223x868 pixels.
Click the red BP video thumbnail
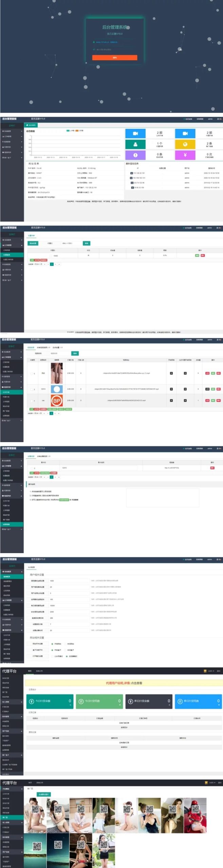coord(57,400)
